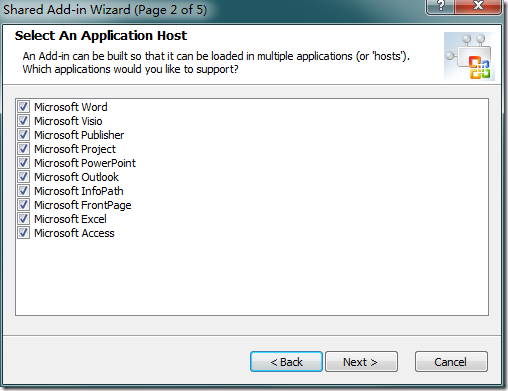Clear the Microsoft Access checkbox
508x391 pixels.
coord(23,233)
